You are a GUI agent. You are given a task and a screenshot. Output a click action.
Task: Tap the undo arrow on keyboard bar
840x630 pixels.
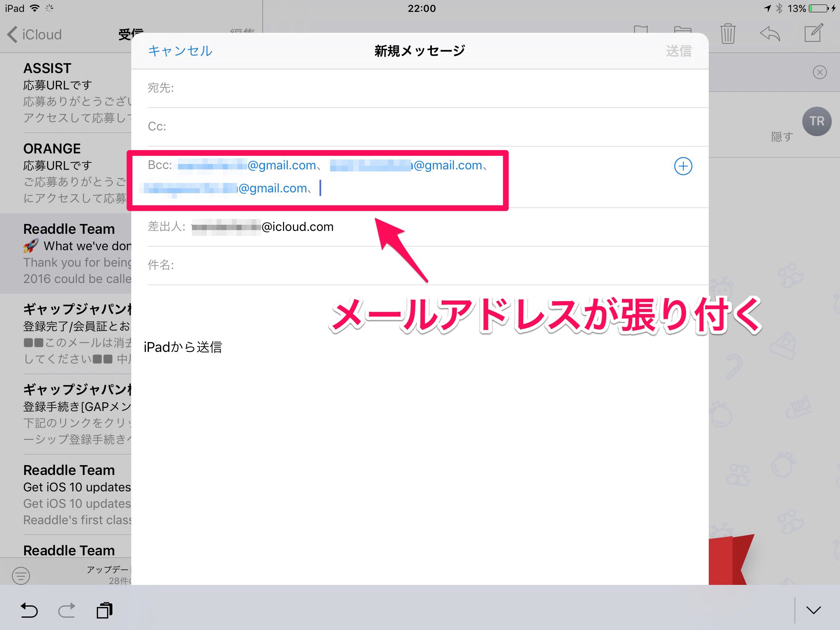point(29,610)
